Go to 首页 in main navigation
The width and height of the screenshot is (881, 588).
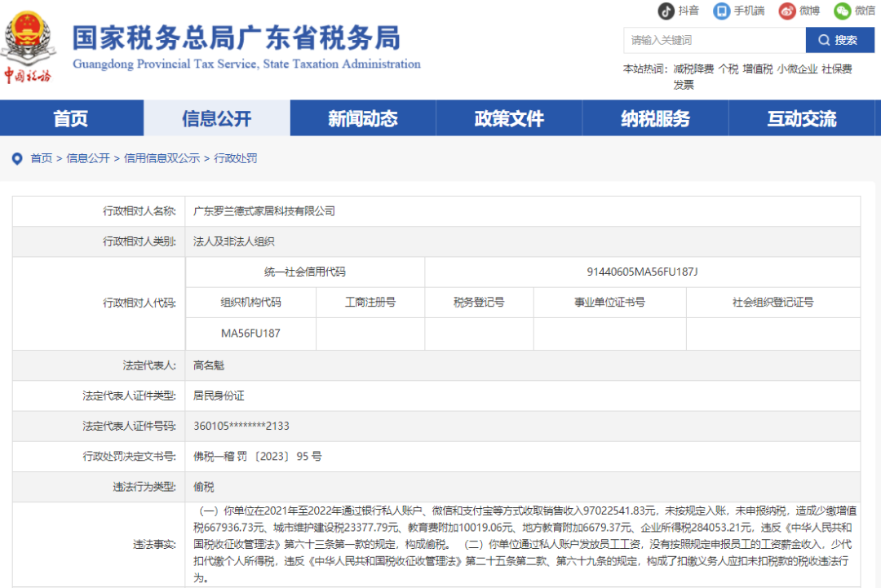[x=71, y=118]
